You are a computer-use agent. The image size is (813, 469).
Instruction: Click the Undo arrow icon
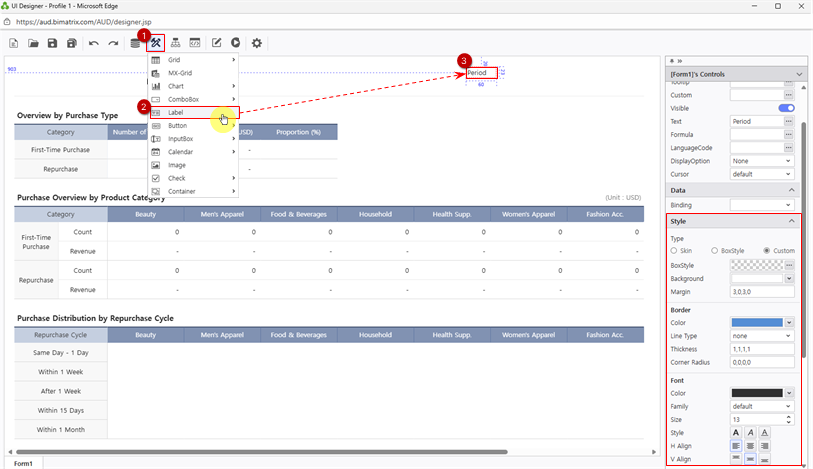click(x=93, y=43)
